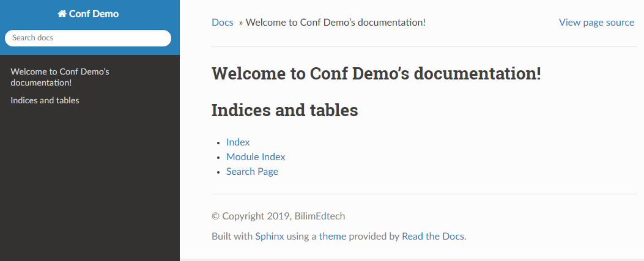Click the Copyright 2019, BilimEdtech text
Image resolution: width=644 pixels, height=261 pixels.
click(278, 216)
